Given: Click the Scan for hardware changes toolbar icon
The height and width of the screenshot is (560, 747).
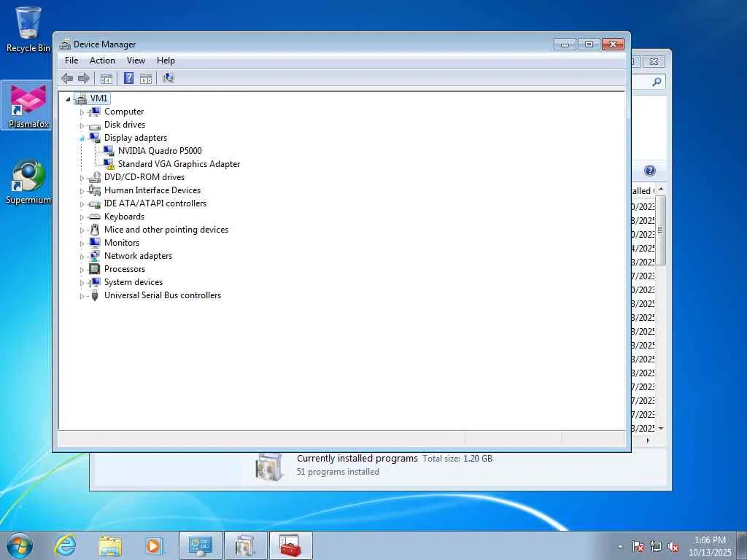Looking at the screenshot, I should (x=169, y=79).
